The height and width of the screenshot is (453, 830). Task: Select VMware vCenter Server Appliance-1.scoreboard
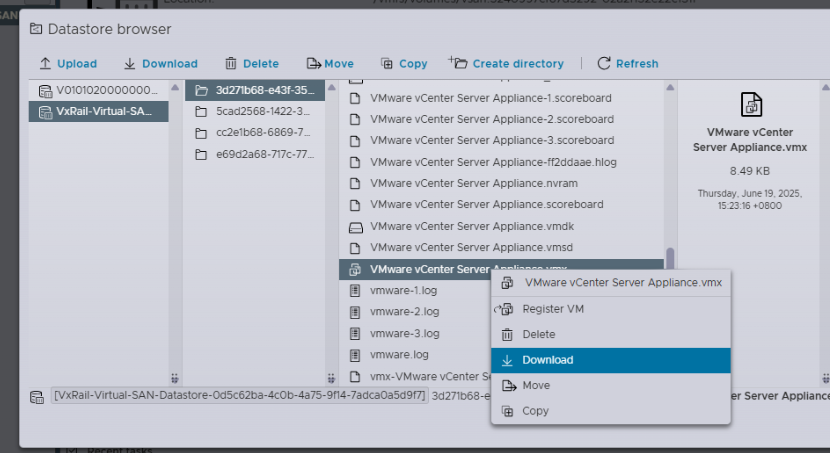click(501, 98)
